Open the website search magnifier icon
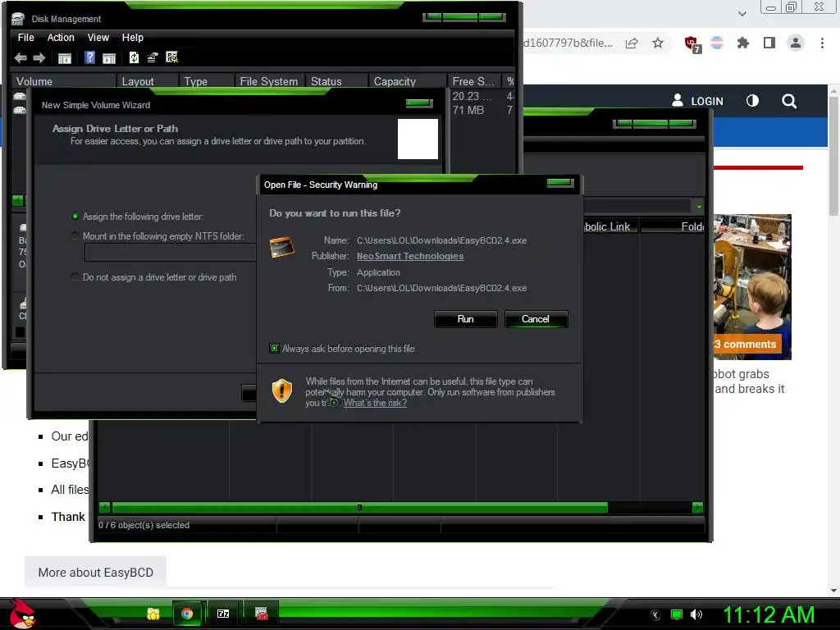 coord(789,101)
